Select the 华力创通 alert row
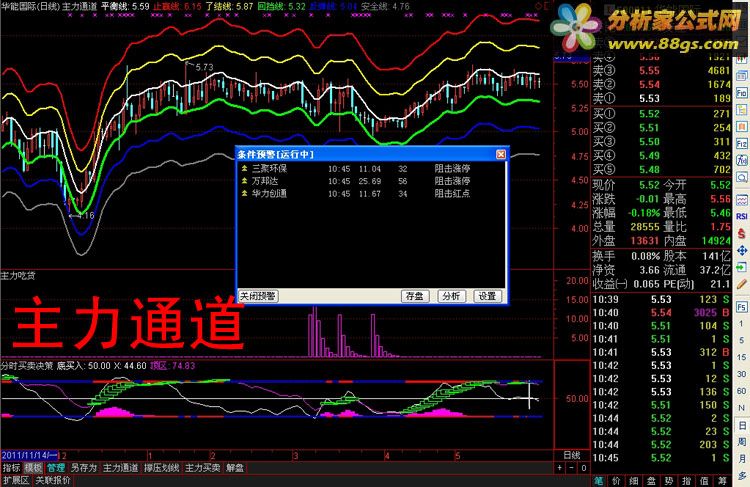The height and width of the screenshot is (487, 750). pos(371,194)
